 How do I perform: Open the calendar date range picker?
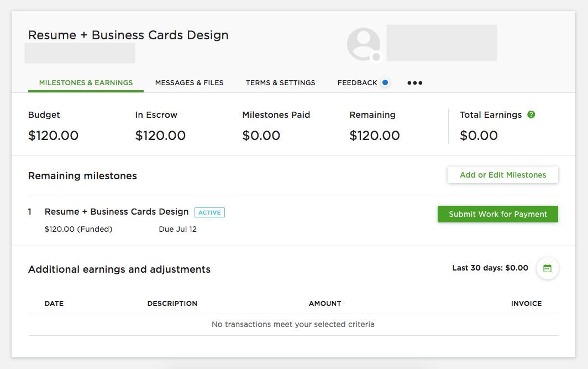pyautogui.click(x=547, y=268)
